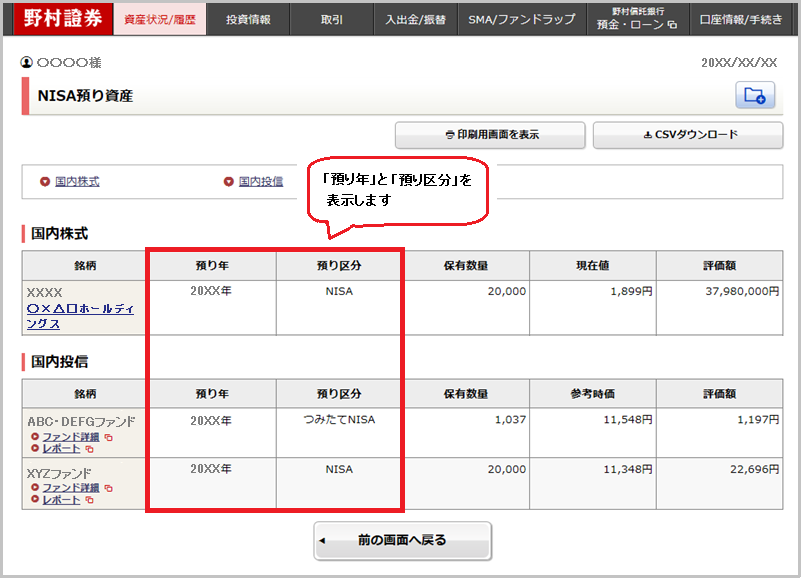Image resolution: width=811 pixels, height=580 pixels.
Task: Open レポート for XYZファンド
Action: pyautogui.click(x=61, y=500)
